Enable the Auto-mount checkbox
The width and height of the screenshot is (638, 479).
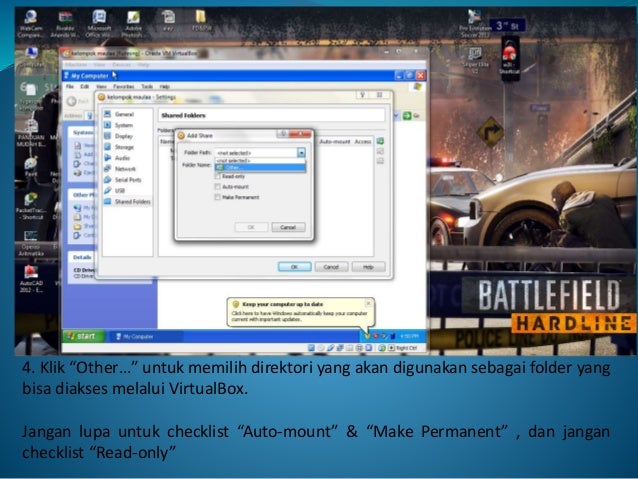(218, 187)
